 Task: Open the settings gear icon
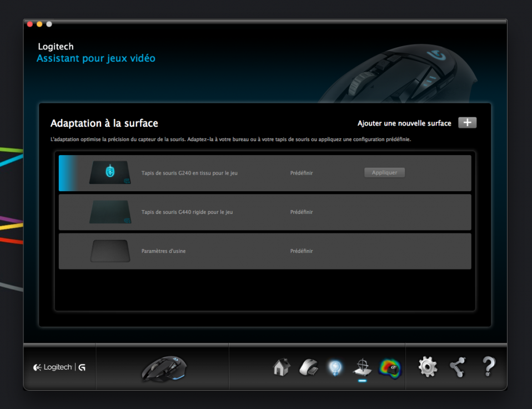tap(428, 367)
